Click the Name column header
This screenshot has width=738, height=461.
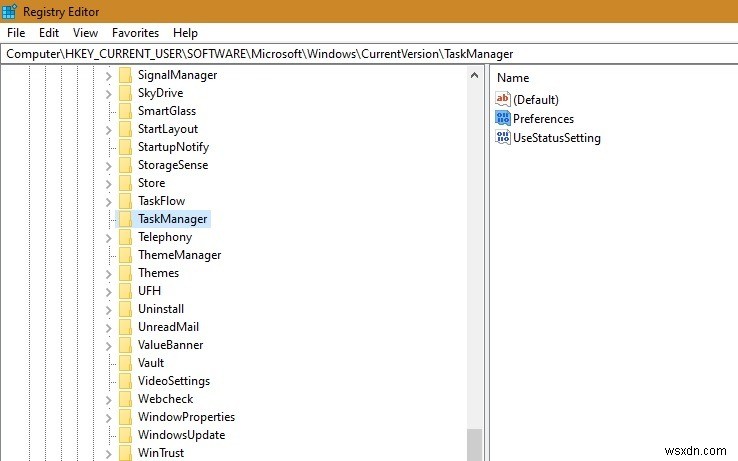coord(513,78)
